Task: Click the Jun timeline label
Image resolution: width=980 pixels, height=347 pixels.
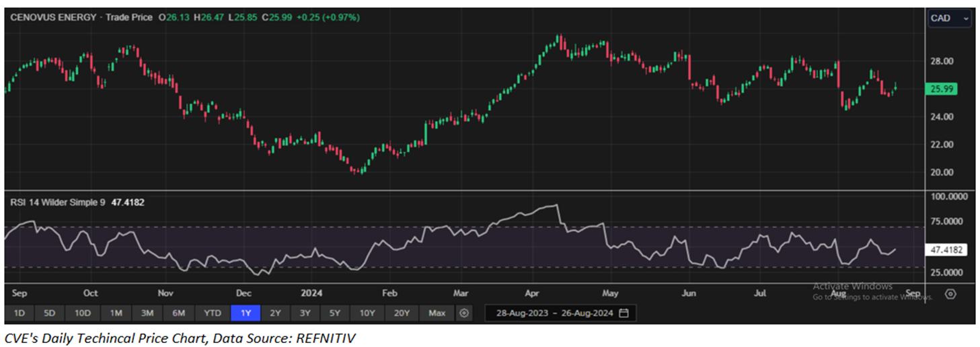Action: (688, 293)
